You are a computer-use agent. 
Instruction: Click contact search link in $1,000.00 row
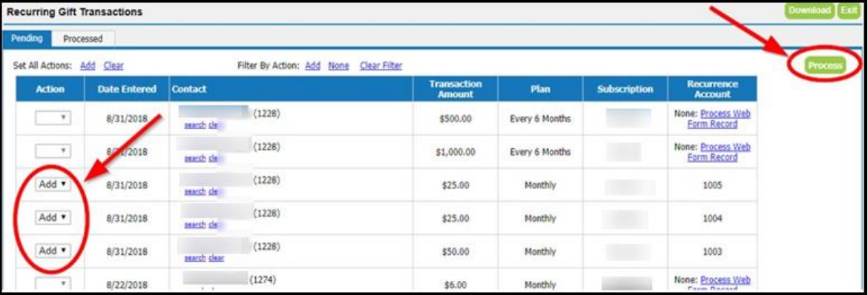(195, 159)
